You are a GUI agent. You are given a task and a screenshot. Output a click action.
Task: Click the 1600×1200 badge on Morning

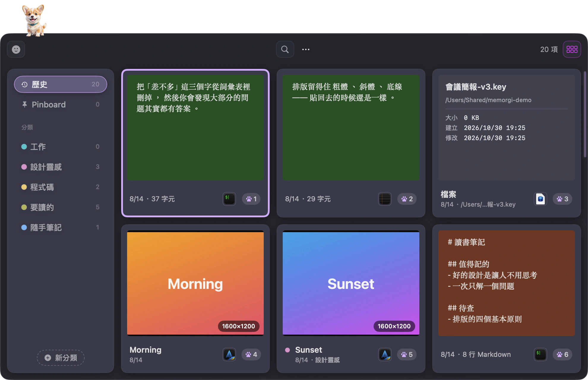click(238, 326)
